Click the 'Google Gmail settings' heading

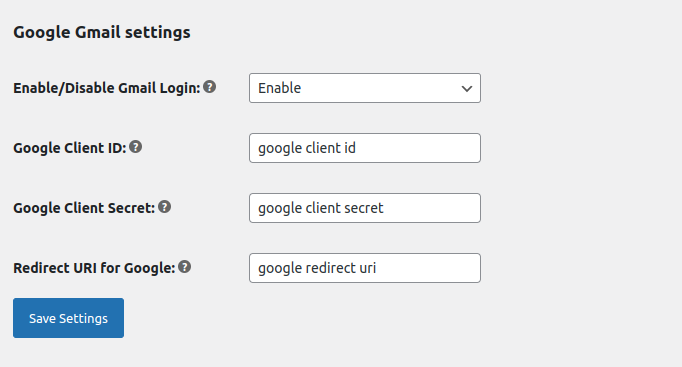pos(102,33)
